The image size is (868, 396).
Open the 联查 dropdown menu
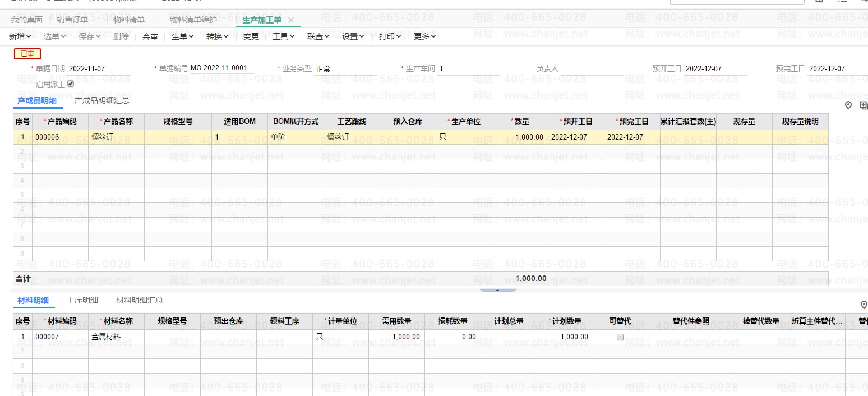coord(318,36)
